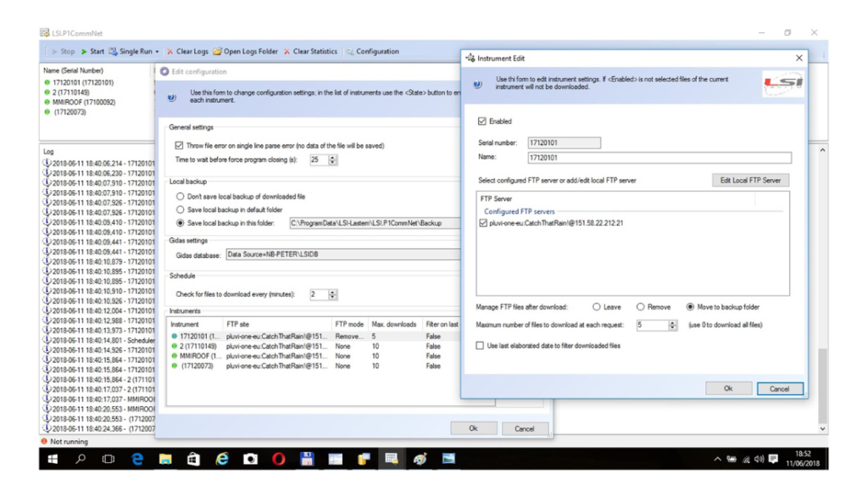The width and height of the screenshot is (868, 497).
Task: Adjust the check-every-minutes spinner
Action: [332, 294]
